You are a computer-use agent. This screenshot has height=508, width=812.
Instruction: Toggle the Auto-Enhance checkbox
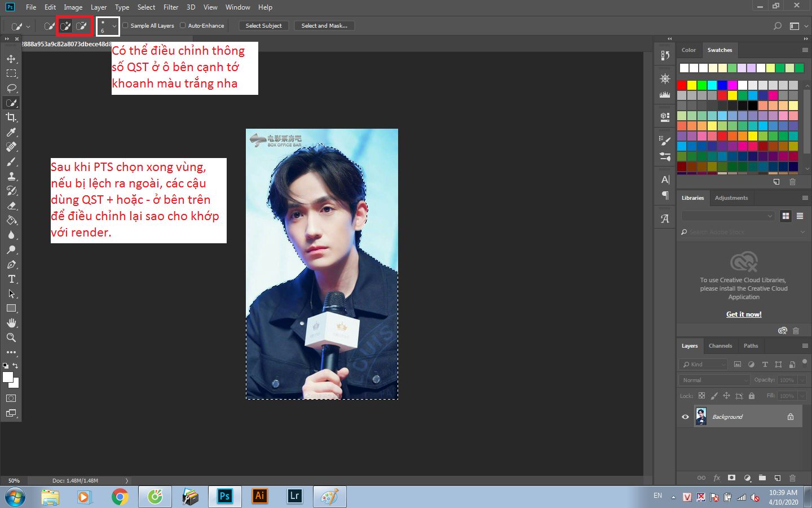point(183,25)
